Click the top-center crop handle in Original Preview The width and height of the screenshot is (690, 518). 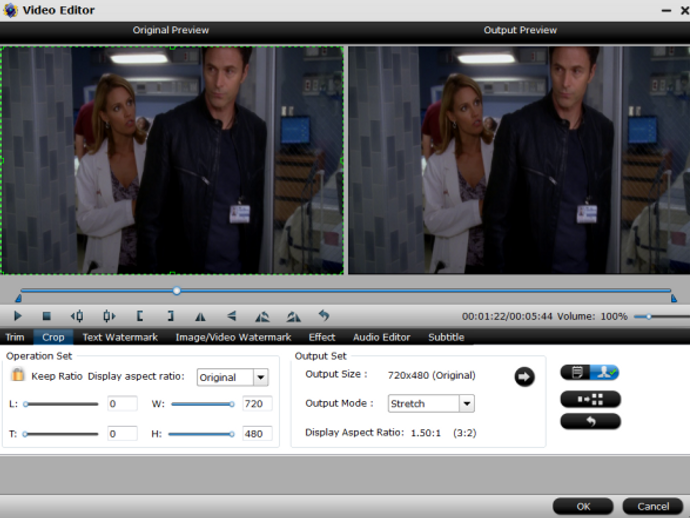click(x=172, y=47)
